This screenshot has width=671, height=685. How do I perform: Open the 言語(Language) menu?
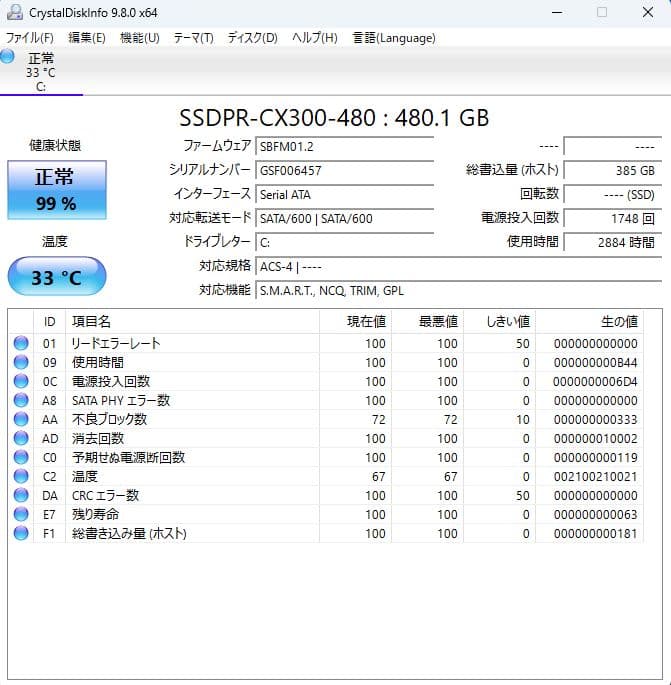[394, 38]
